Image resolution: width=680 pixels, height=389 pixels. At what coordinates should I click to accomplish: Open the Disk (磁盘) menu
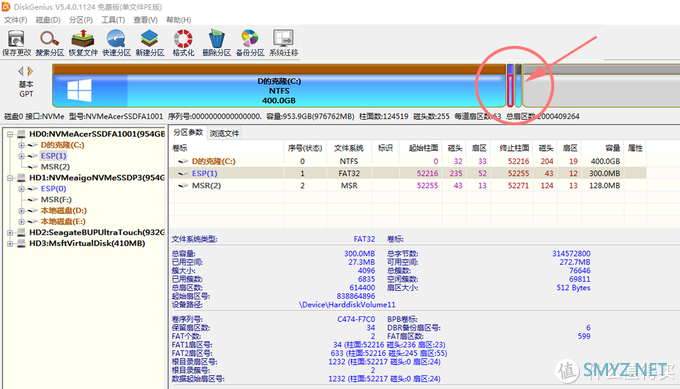pyautogui.click(x=48, y=20)
